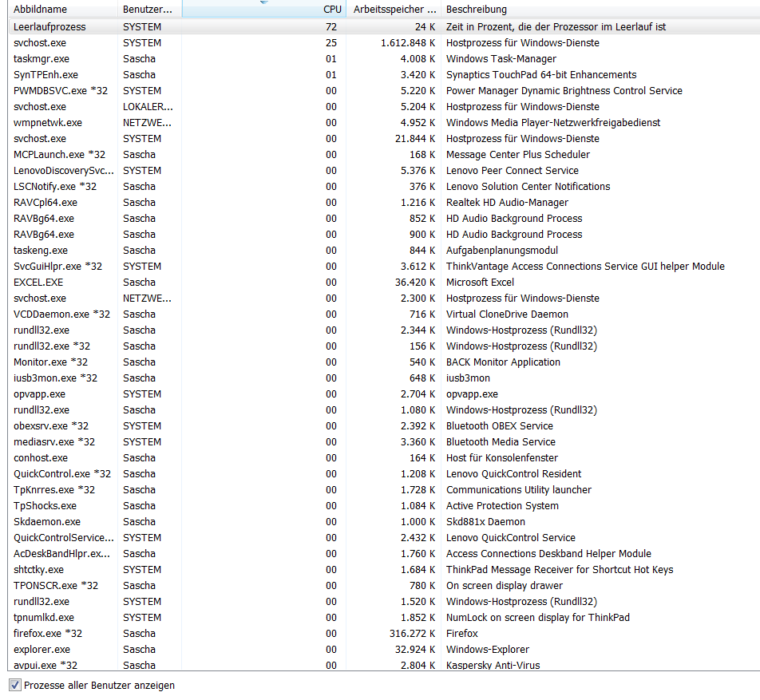Select the wmpnetwk.exe process
The image size is (760, 700).
(384, 123)
